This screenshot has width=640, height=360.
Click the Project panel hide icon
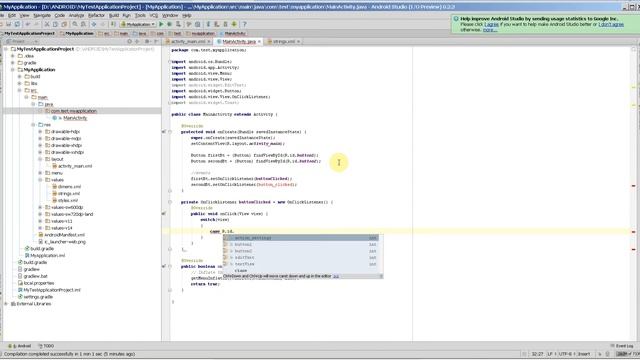point(156,41)
